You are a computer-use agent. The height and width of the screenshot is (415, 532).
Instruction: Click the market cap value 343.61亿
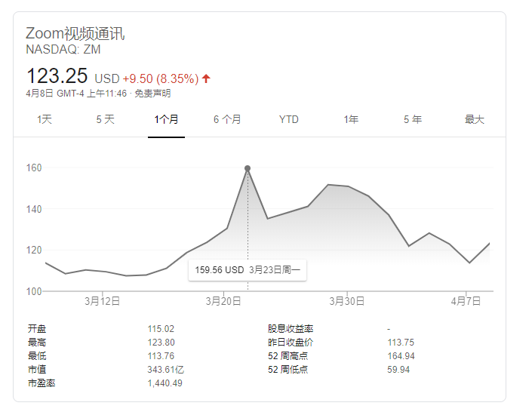point(165,370)
